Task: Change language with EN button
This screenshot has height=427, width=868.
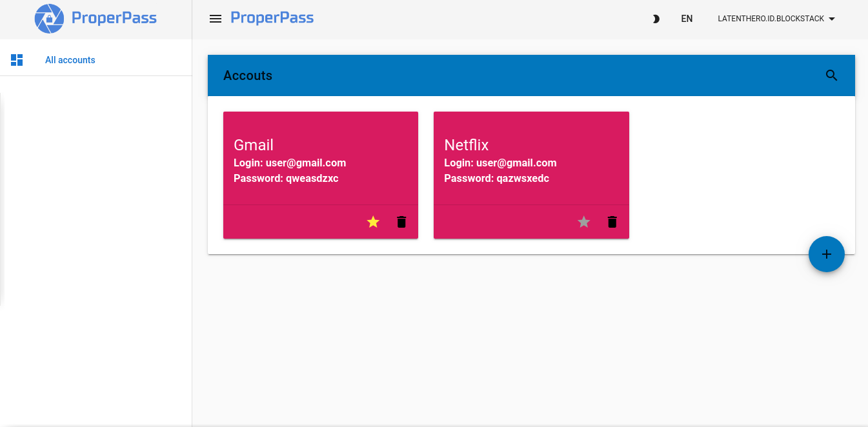Action: (x=687, y=19)
